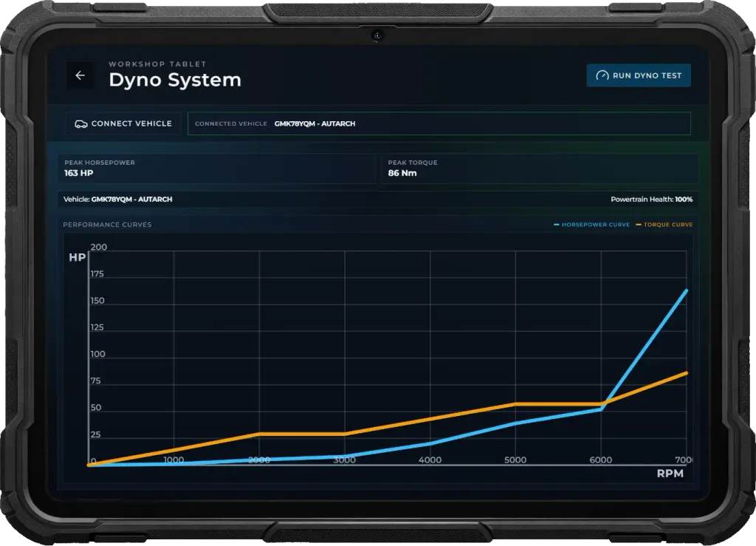Click the Run Dyno Test button
756x546 pixels.
point(639,75)
